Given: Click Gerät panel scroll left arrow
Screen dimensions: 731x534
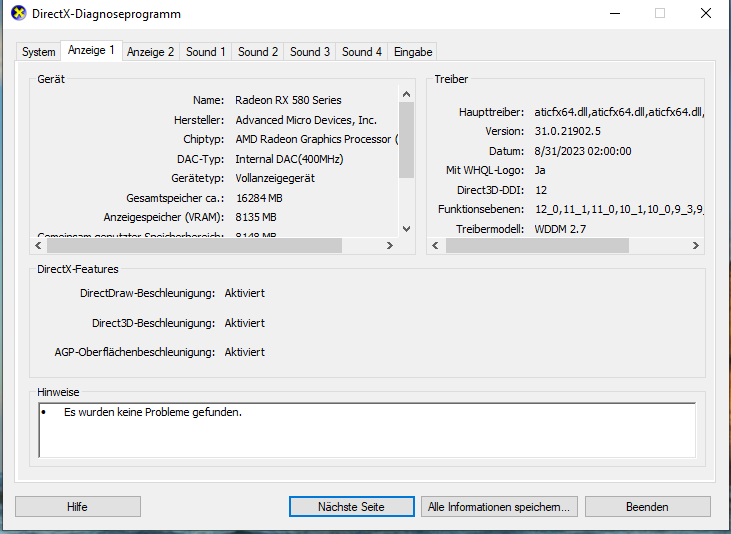Looking at the screenshot, I should [x=38, y=245].
